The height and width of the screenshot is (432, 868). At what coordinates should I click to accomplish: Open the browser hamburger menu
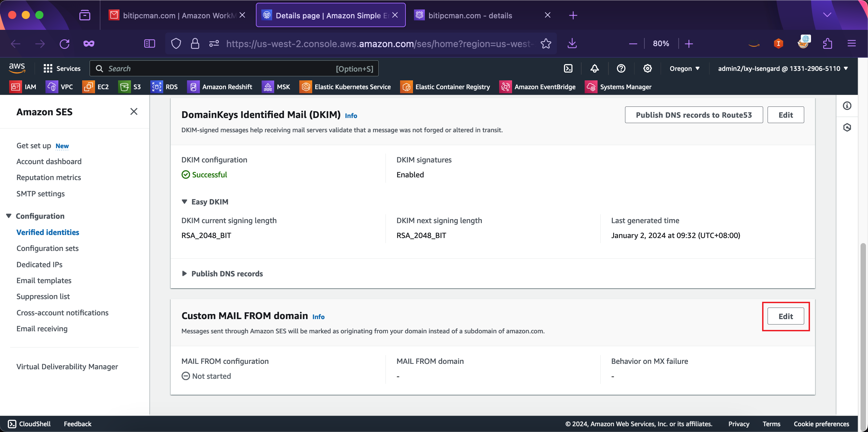tap(852, 44)
